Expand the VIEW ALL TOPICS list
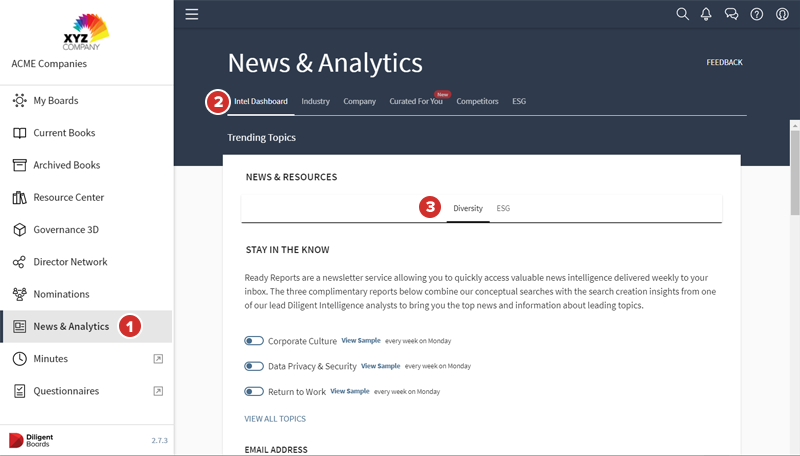This screenshot has width=800, height=456. pos(275,419)
